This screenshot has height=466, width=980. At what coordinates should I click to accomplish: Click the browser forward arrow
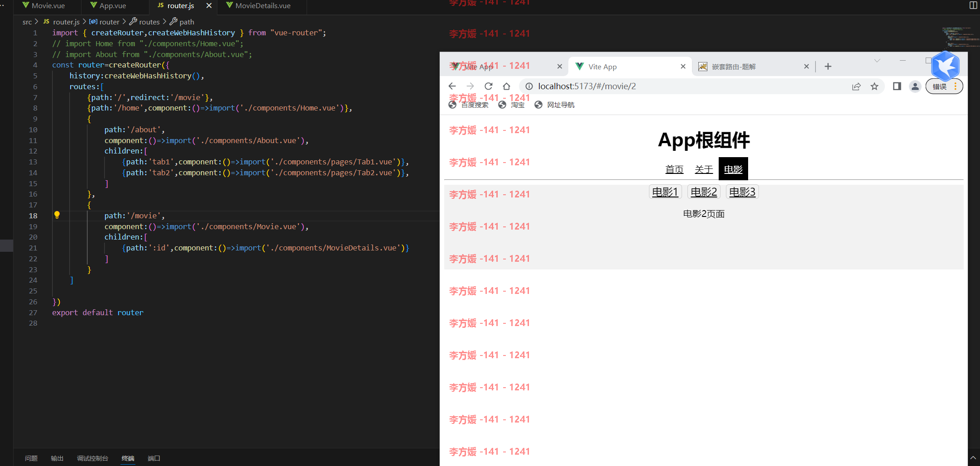click(x=470, y=86)
